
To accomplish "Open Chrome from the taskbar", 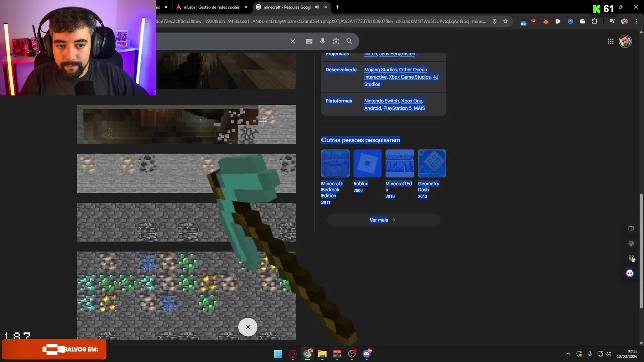I will (x=307, y=354).
